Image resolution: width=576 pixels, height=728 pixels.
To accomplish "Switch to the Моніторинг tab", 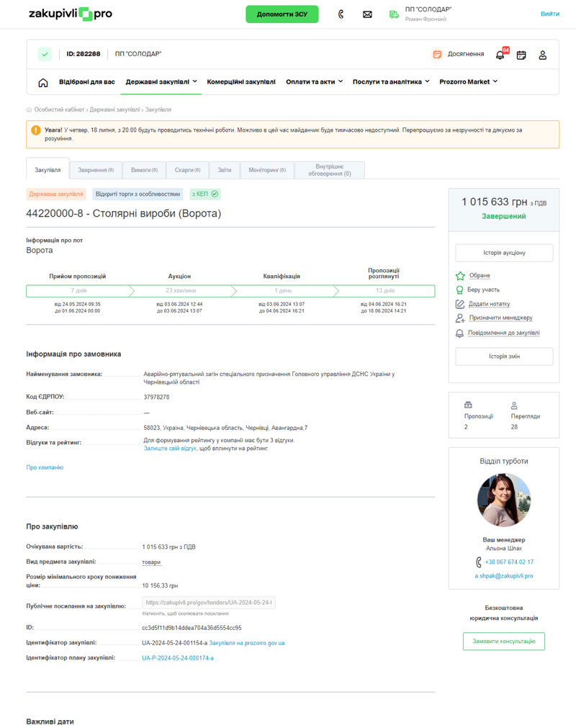I will click(x=266, y=170).
